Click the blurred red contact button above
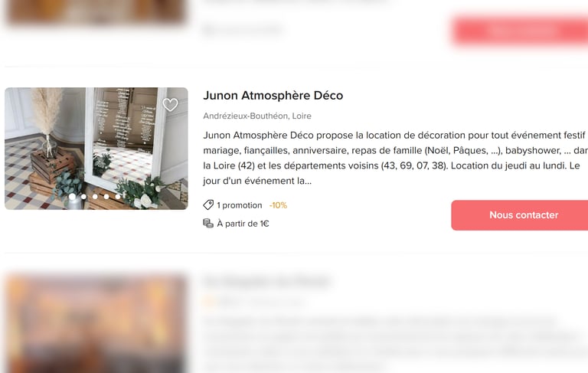Viewport: 588px width, 373px height. [520, 31]
